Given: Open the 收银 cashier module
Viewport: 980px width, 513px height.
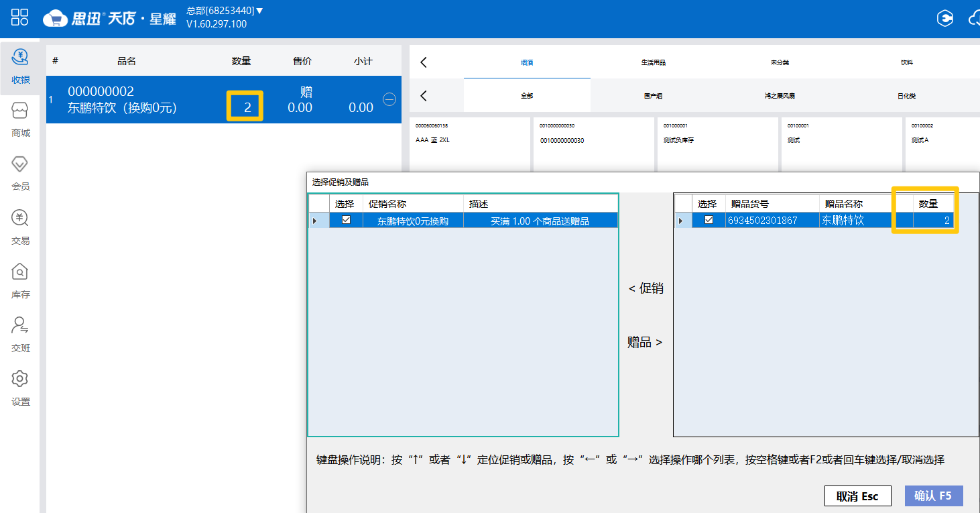Looking at the screenshot, I should (x=20, y=66).
